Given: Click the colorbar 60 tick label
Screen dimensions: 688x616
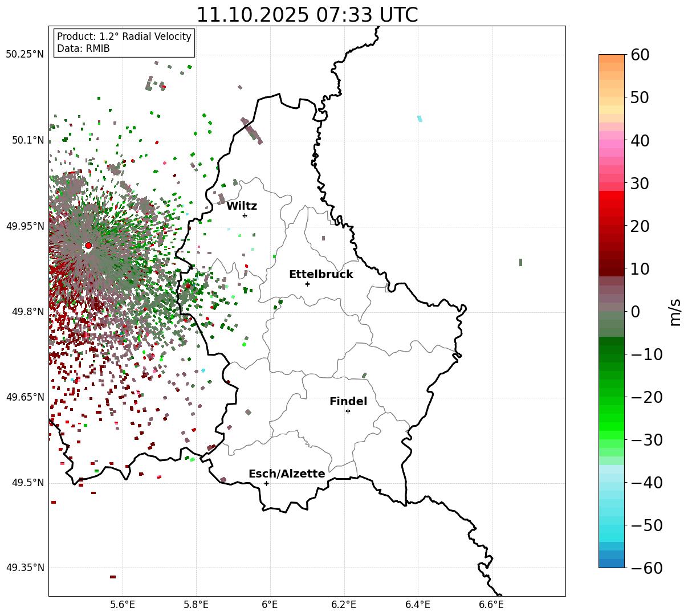Looking at the screenshot, I should click(x=639, y=55).
